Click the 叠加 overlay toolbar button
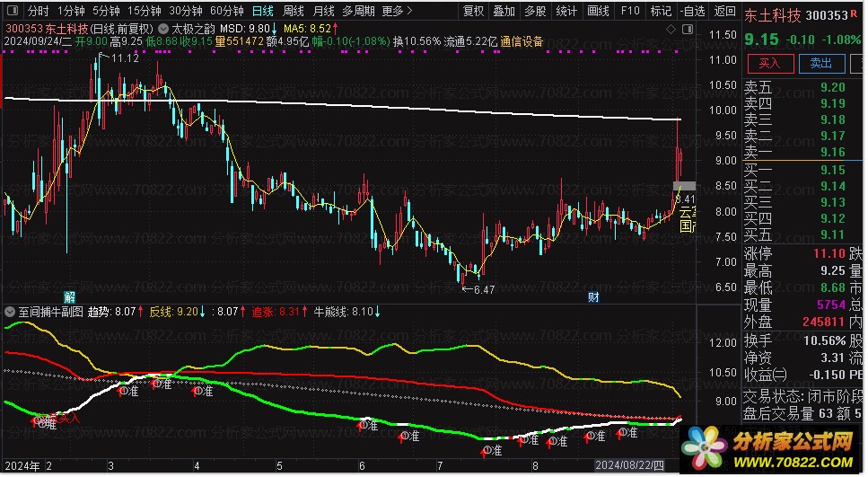868x477 pixels. tap(504, 11)
